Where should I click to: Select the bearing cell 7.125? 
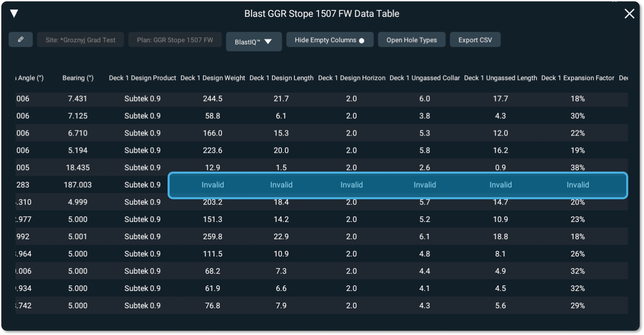tap(78, 116)
